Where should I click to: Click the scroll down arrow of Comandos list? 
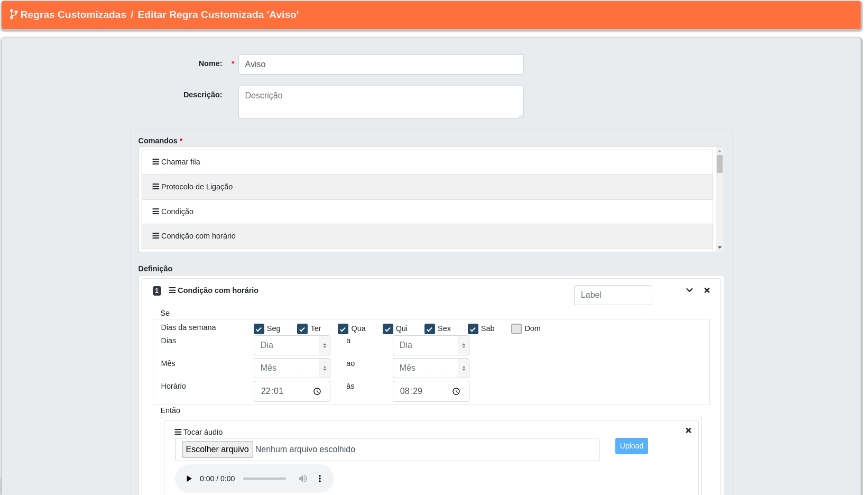click(x=719, y=247)
